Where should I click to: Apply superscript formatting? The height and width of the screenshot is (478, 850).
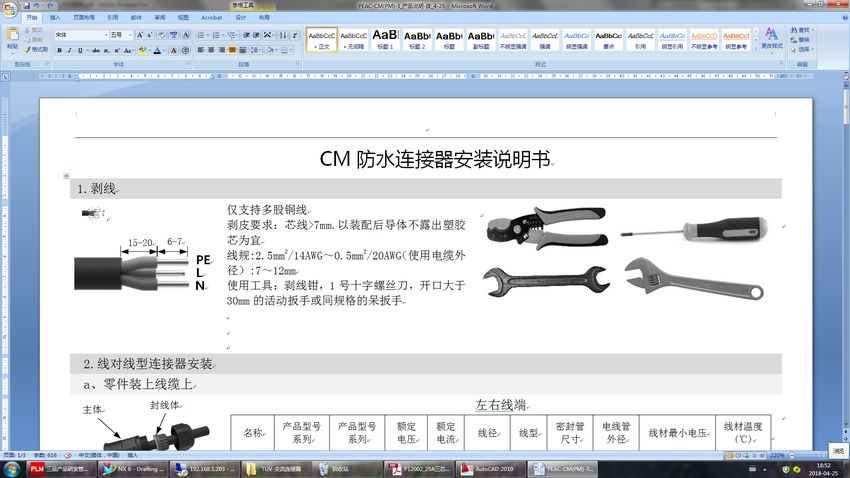coord(117,50)
